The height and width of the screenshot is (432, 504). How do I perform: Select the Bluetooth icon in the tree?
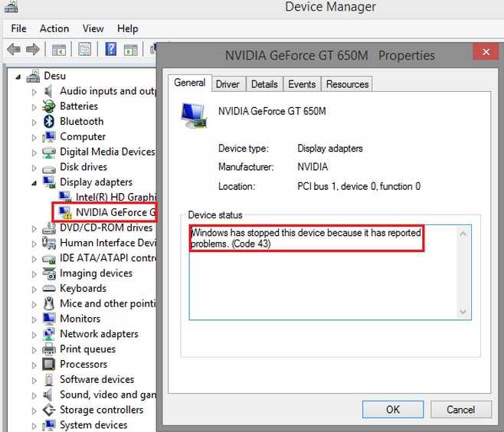[49, 122]
